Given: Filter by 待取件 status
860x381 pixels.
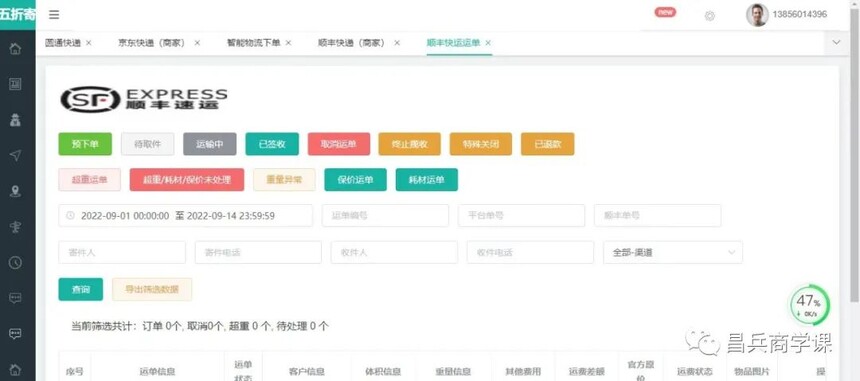Looking at the screenshot, I should (x=148, y=144).
